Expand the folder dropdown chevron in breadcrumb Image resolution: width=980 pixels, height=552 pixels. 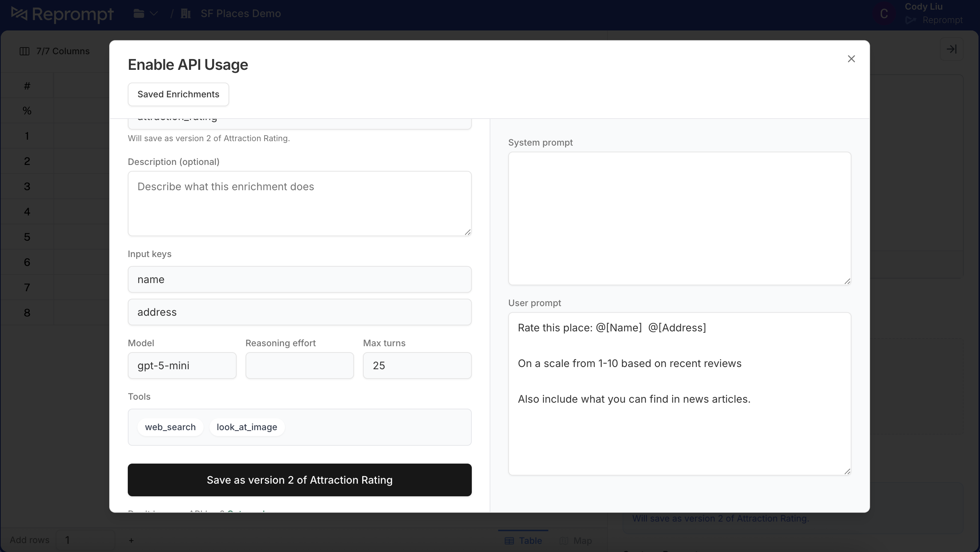click(153, 13)
